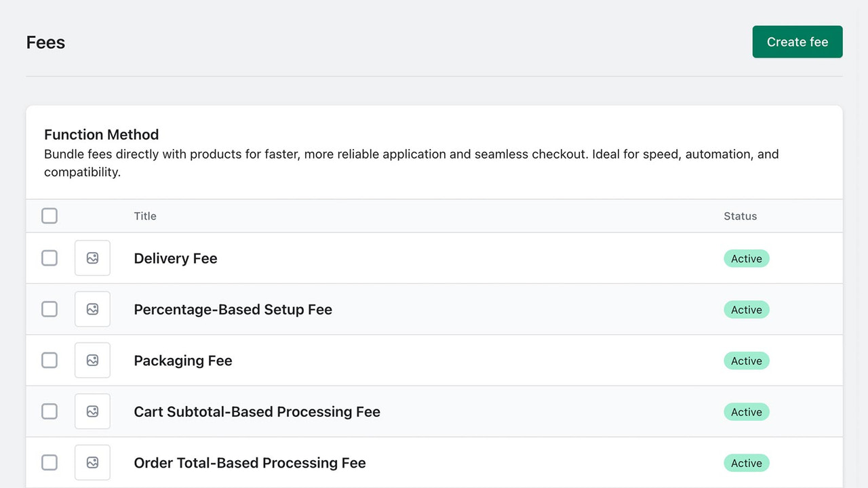Open the Cart Subtotal-Based Processing Fee entry
Screen dimensions: 868x488
pos(257,411)
